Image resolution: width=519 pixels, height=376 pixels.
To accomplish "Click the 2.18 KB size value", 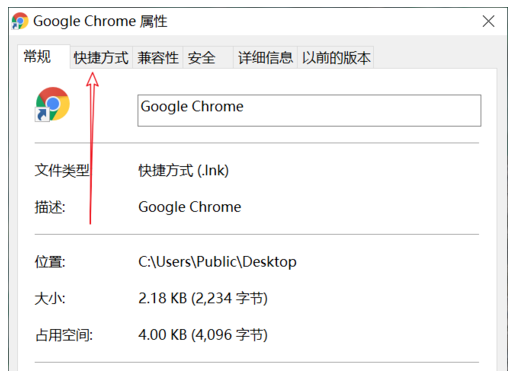I will pos(203,298).
